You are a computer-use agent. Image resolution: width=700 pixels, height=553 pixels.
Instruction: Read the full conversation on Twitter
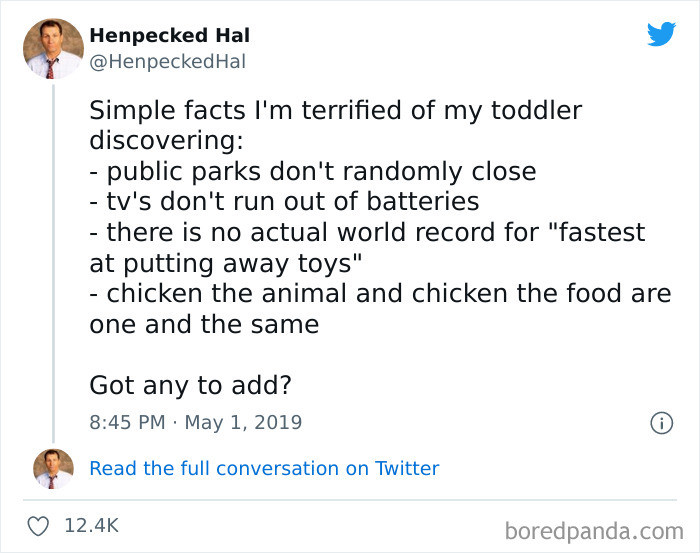point(264,469)
